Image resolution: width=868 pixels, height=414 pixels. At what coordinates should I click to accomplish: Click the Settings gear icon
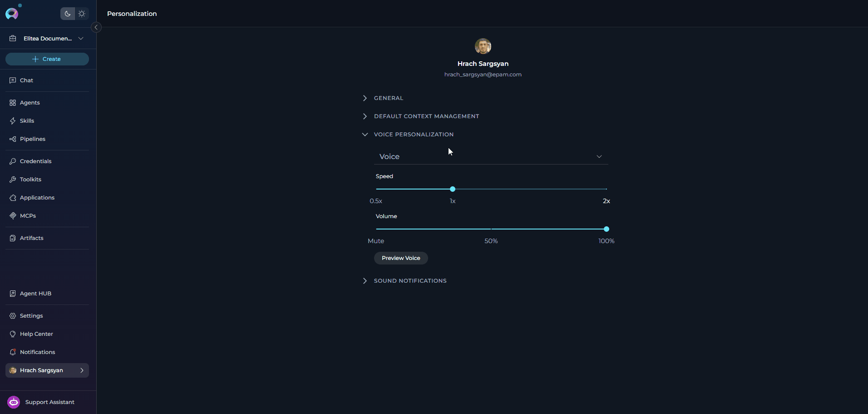pos(13,316)
